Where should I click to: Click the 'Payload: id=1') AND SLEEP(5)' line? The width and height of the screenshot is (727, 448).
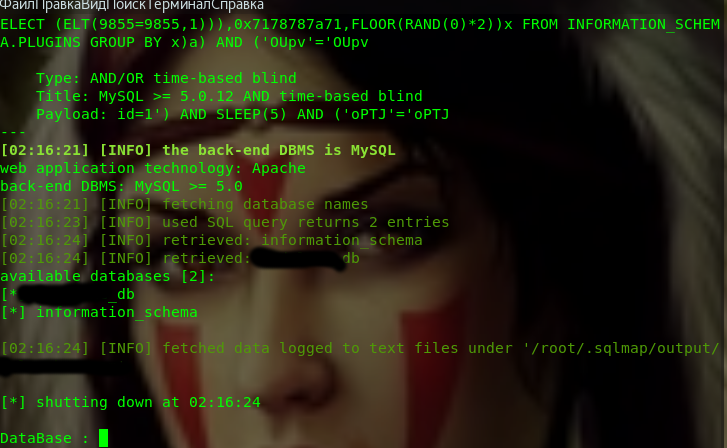click(x=242, y=114)
